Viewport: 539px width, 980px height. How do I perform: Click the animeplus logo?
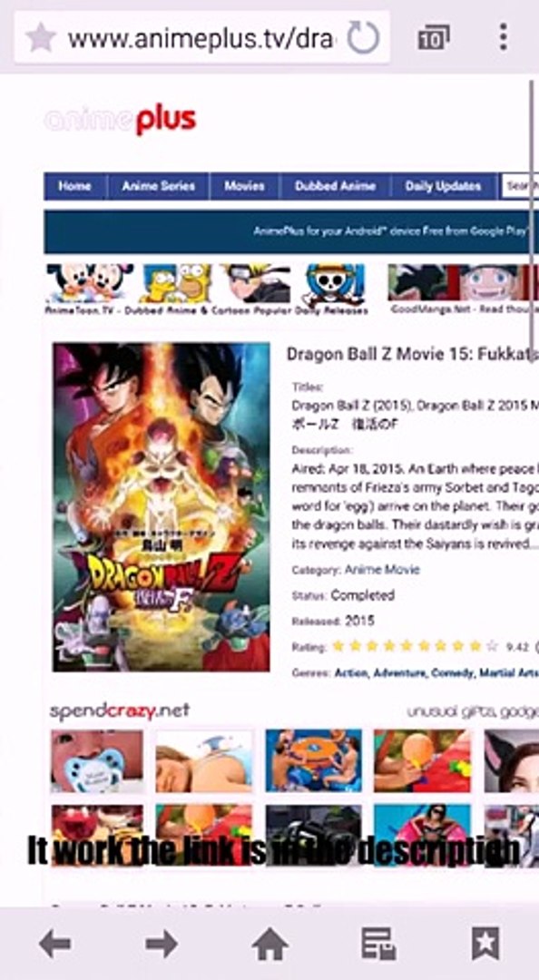click(x=120, y=120)
